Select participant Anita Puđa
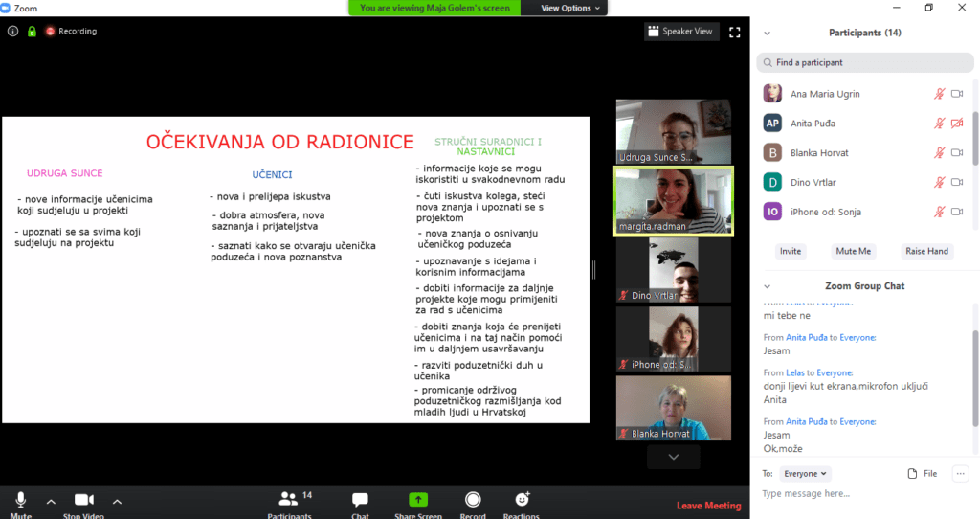980x519 pixels. [865, 124]
